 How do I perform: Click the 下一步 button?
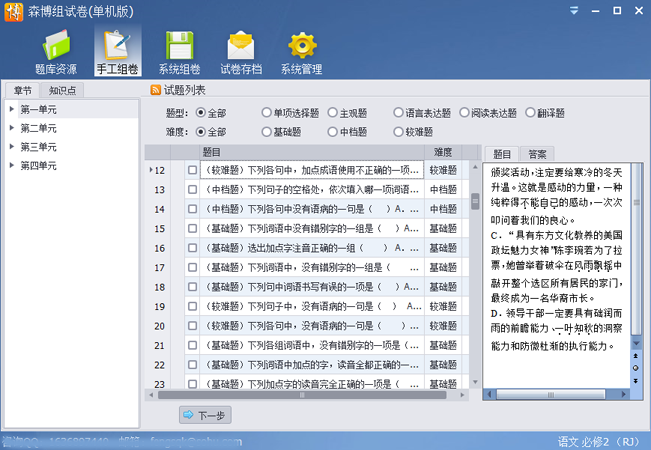[x=203, y=415]
